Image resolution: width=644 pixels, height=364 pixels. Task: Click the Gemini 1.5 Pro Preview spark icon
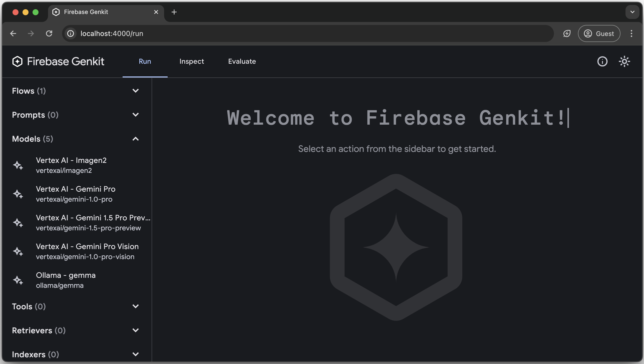pyautogui.click(x=18, y=223)
